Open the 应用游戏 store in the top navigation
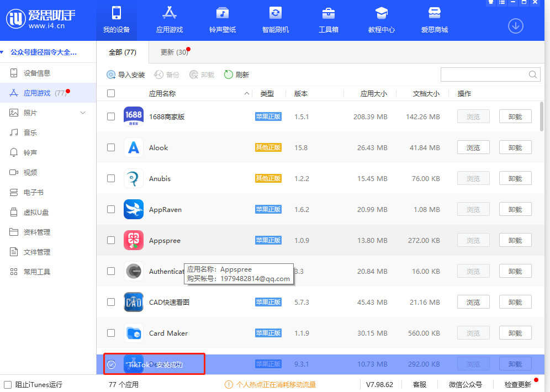The height and width of the screenshot is (392, 550). pos(170,20)
